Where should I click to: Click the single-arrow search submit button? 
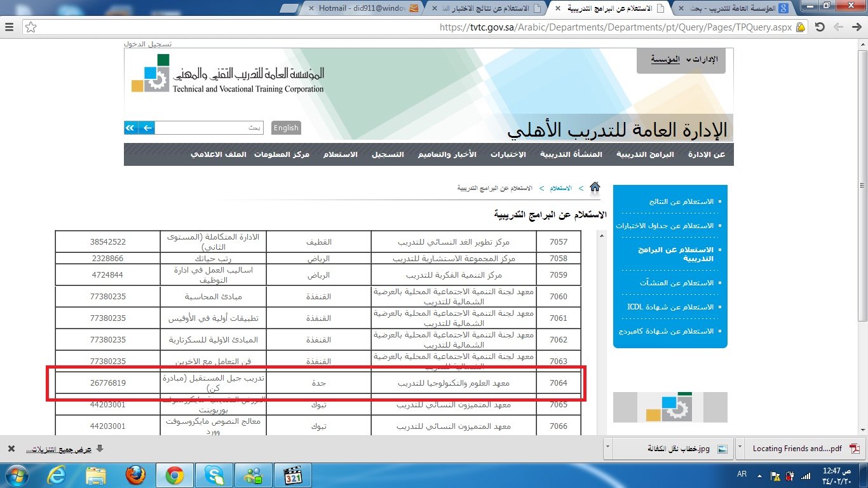pyautogui.click(x=147, y=128)
